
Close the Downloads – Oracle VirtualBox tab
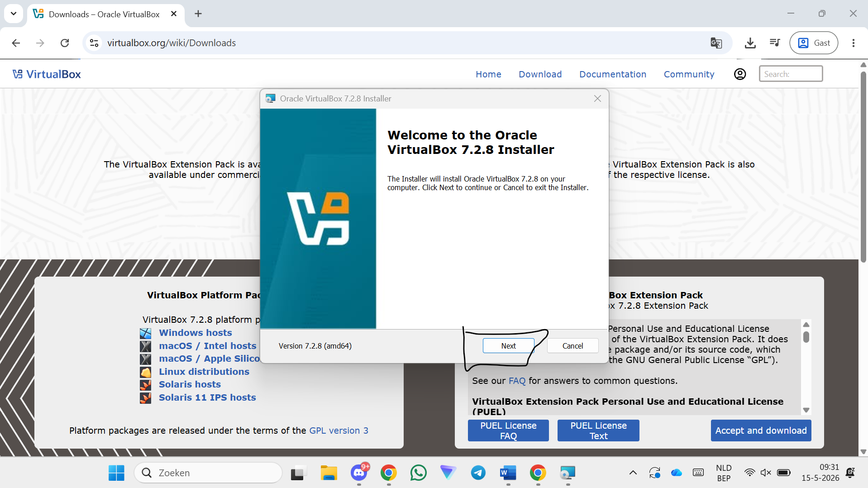[x=174, y=14]
